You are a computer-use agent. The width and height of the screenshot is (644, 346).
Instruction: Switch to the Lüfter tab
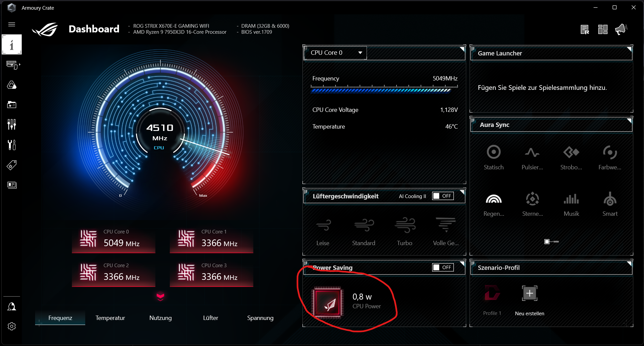coord(211,318)
